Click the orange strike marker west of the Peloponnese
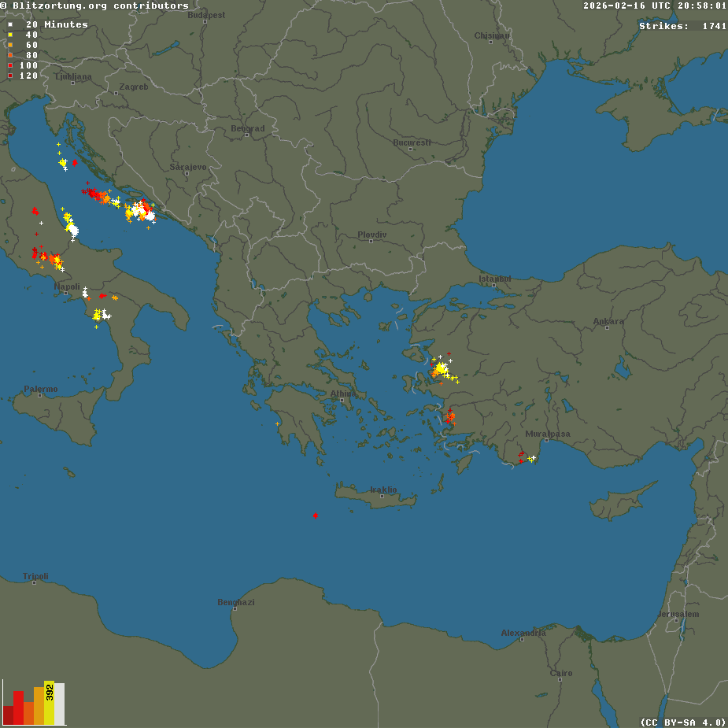 click(278, 424)
